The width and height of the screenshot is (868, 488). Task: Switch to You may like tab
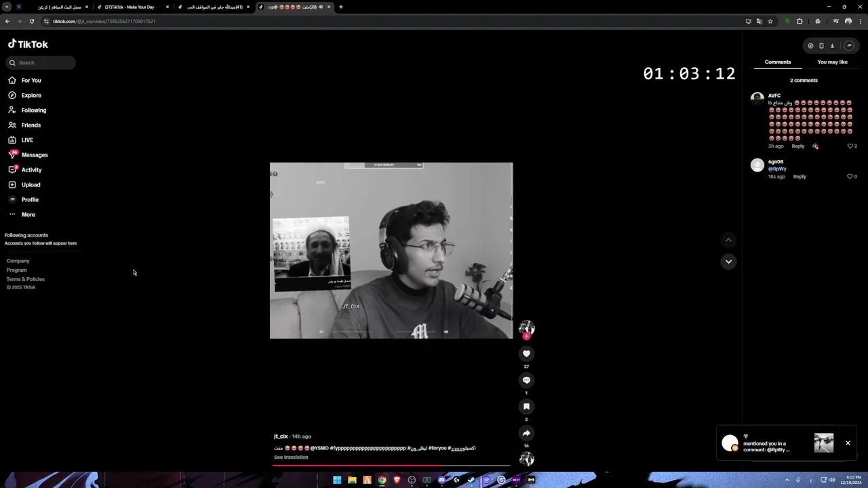pos(832,62)
